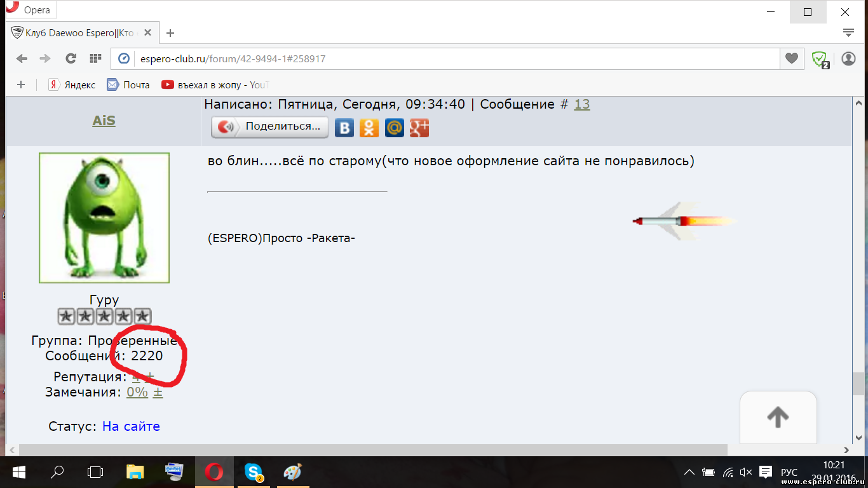Reload the current page
Viewport: 868px width, 488px height.
pos(71,58)
